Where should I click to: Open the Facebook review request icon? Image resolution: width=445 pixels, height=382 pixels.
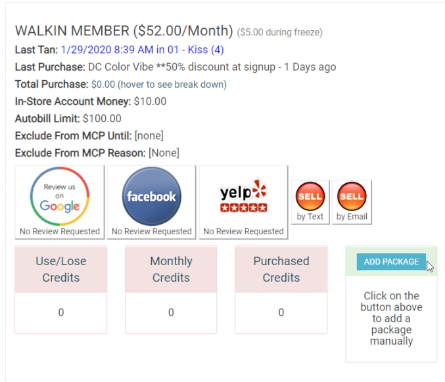[151, 197]
